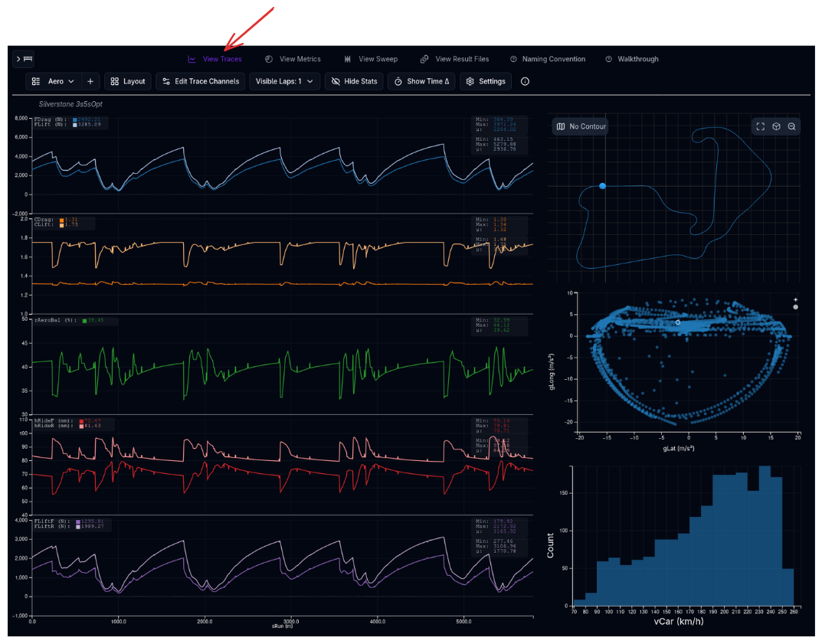This screenshot has width=822, height=644.
Task: Click the plus icon on the g-g scatter plot
Action: pos(795,300)
